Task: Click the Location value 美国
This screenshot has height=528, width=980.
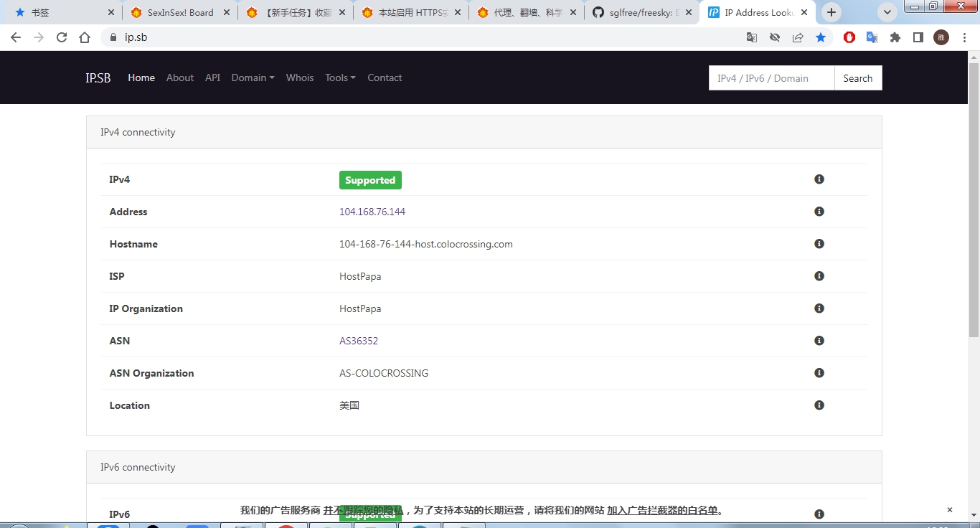Action: point(349,405)
